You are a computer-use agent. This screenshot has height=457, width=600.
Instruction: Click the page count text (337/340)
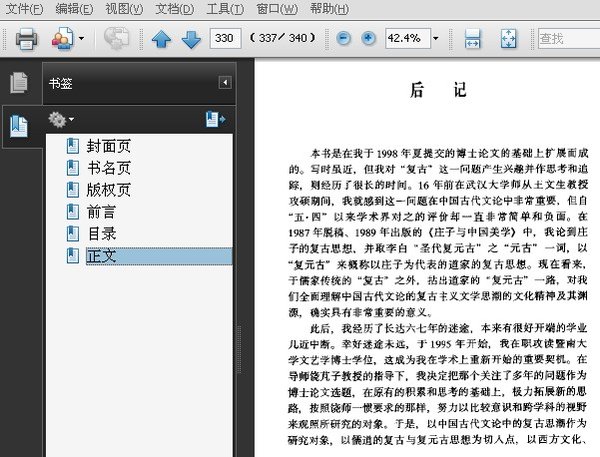point(283,38)
